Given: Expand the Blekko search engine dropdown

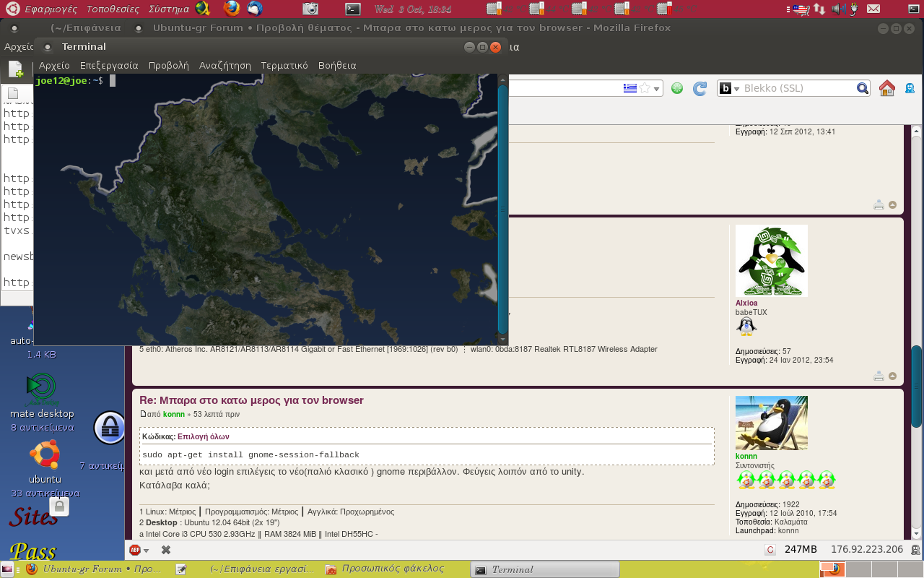Looking at the screenshot, I should pos(737,89).
